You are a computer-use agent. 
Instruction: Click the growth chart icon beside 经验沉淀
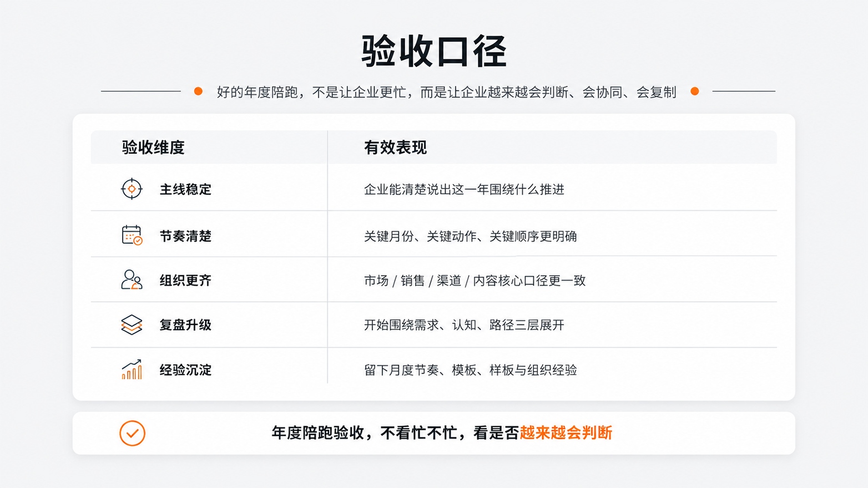(x=132, y=369)
